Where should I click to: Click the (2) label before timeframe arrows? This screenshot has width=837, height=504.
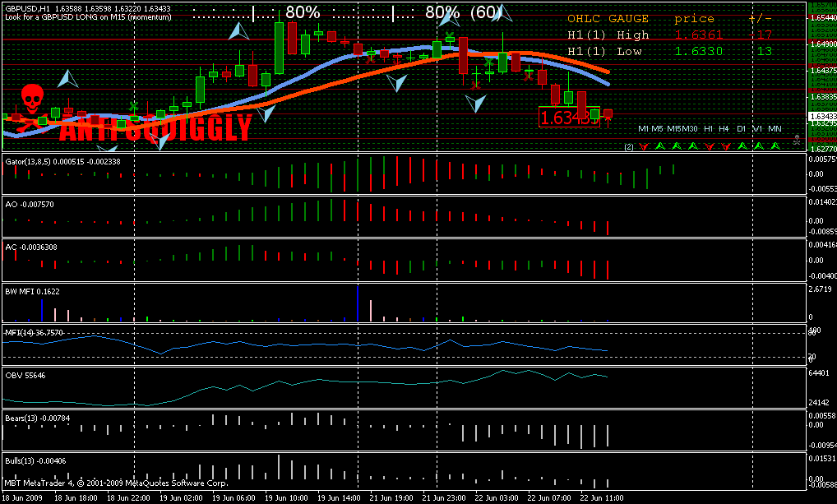click(629, 147)
